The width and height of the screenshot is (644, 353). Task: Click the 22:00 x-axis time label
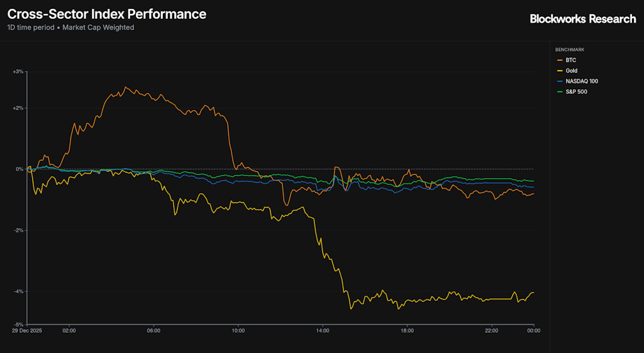[491, 330]
